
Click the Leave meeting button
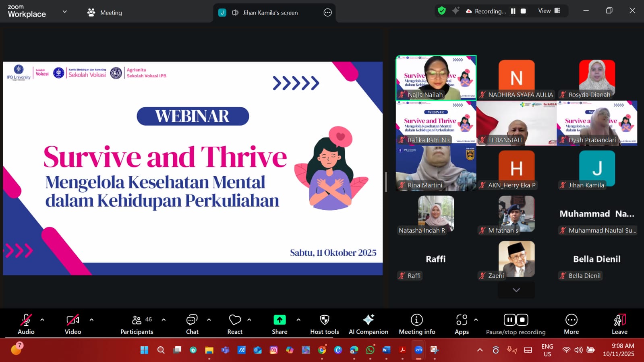point(619,324)
